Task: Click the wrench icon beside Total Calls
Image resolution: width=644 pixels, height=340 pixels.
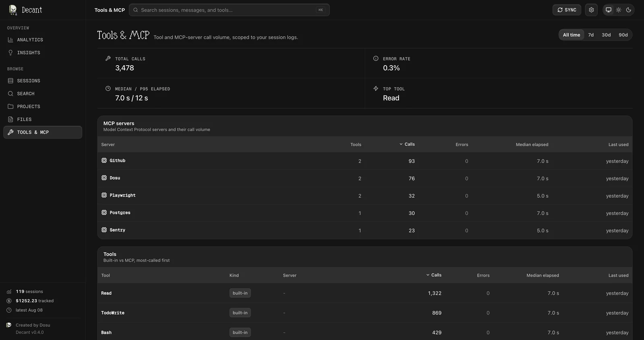Action: coord(108,58)
